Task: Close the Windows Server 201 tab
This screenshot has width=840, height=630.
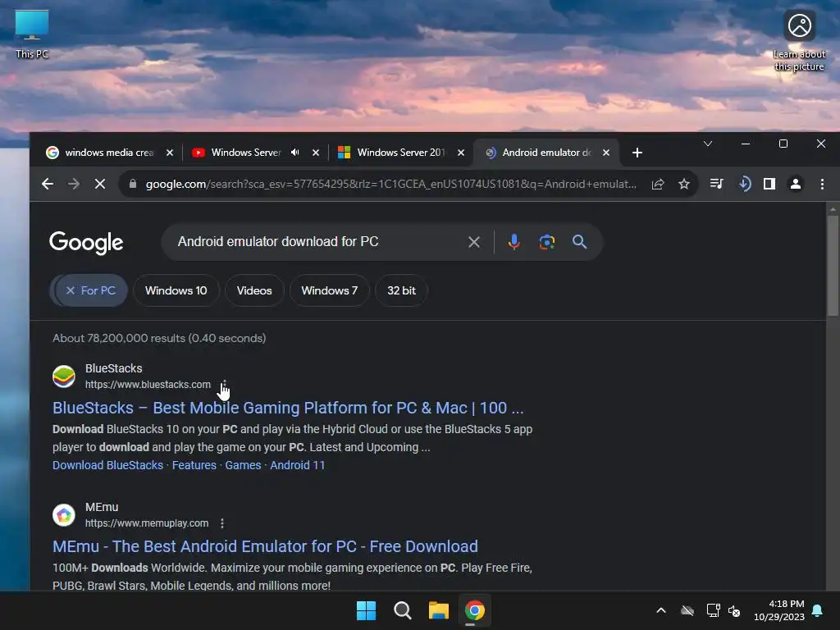Action: (x=461, y=153)
